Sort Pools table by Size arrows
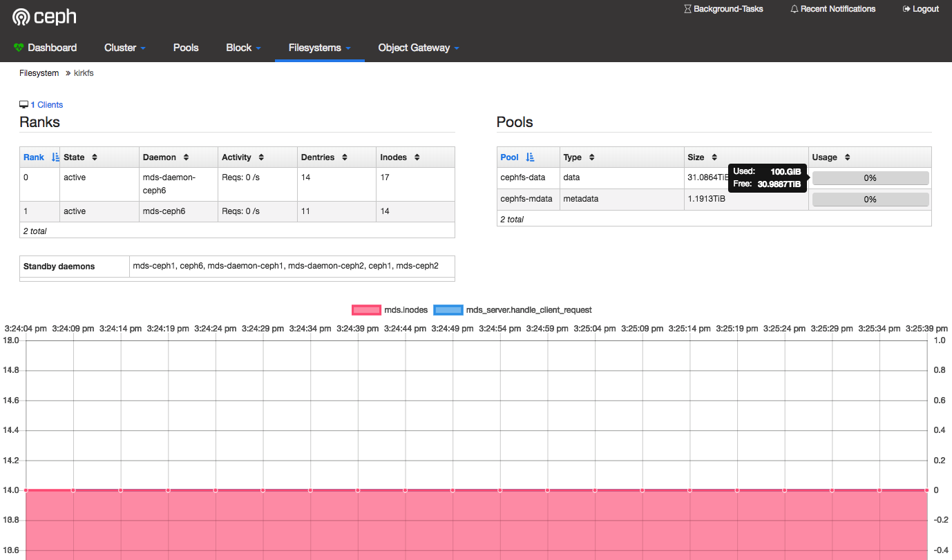The image size is (952, 560). [x=714, y=157]
